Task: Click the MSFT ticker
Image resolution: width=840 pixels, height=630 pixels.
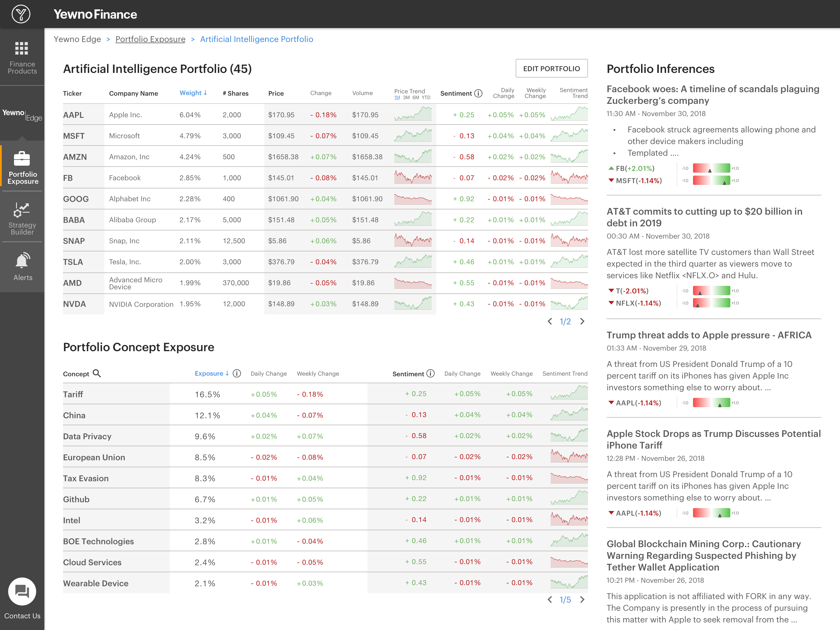Action: coord(74,136)
